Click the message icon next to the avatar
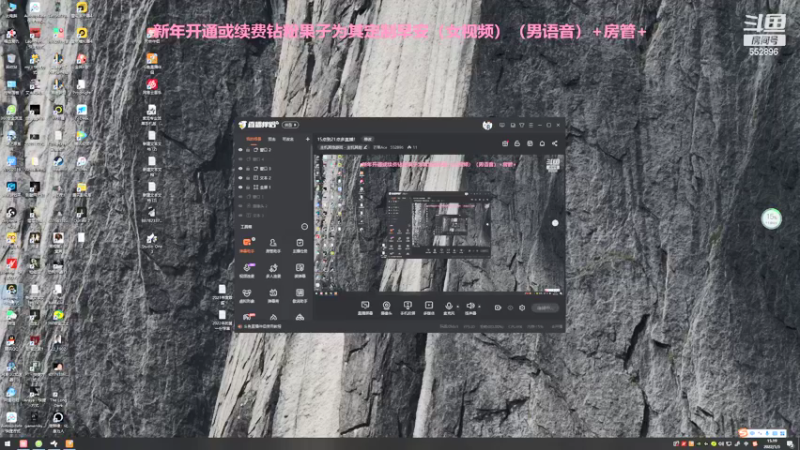 click(502, 125)
